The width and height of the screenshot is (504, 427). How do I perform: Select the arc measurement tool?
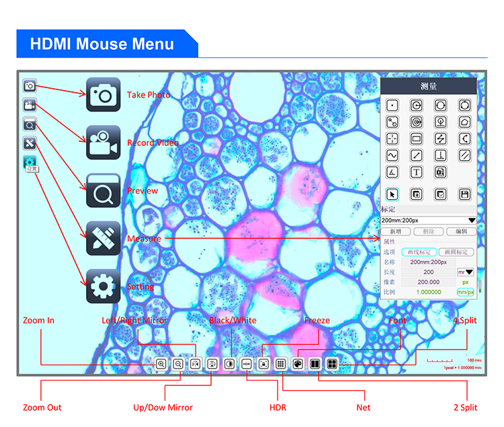[464, 139]
